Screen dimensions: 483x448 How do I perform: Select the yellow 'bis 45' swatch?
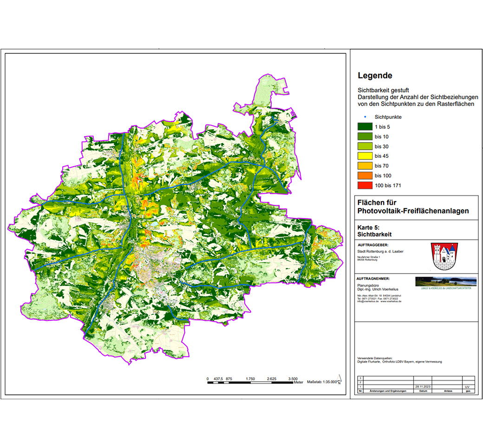(x=365, y=156)
